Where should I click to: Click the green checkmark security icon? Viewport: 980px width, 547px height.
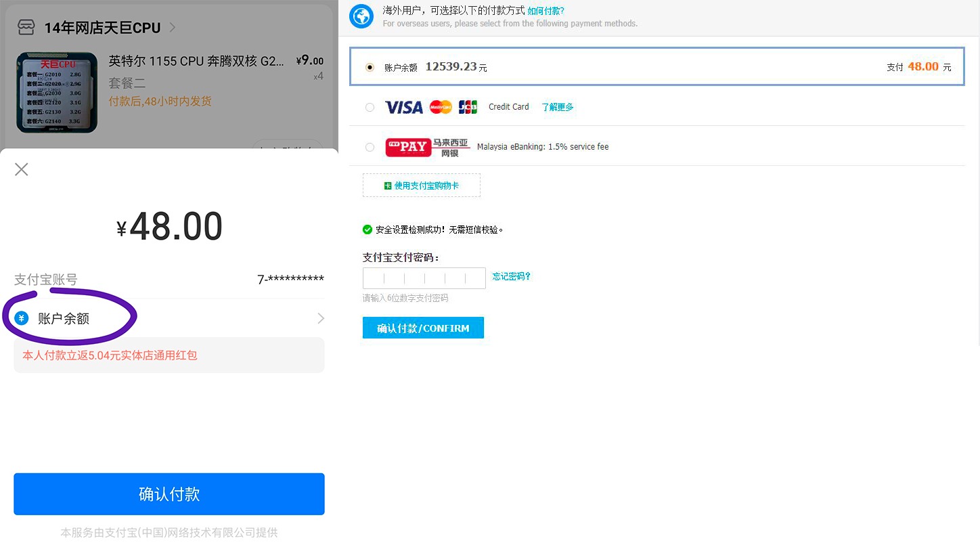367,229
